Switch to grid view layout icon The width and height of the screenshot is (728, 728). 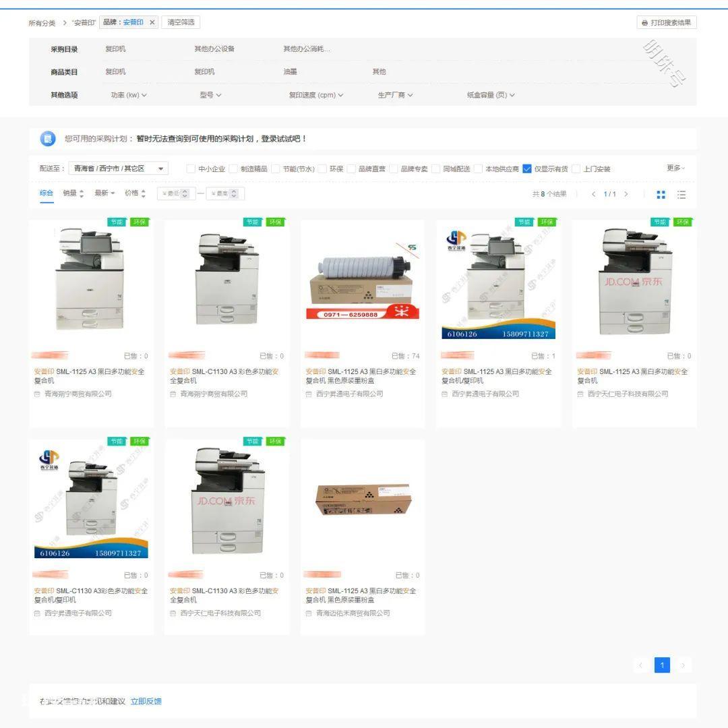click(x=661, y=195)
